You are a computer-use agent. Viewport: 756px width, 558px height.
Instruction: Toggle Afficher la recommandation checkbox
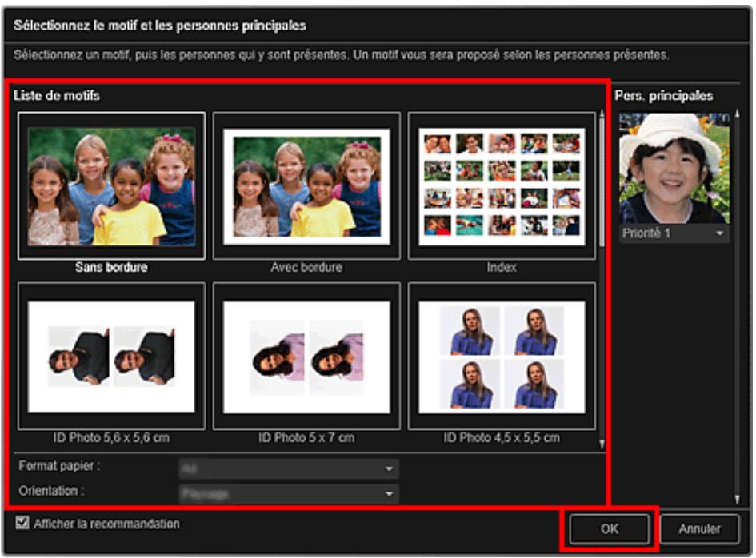tap(22, 524)
